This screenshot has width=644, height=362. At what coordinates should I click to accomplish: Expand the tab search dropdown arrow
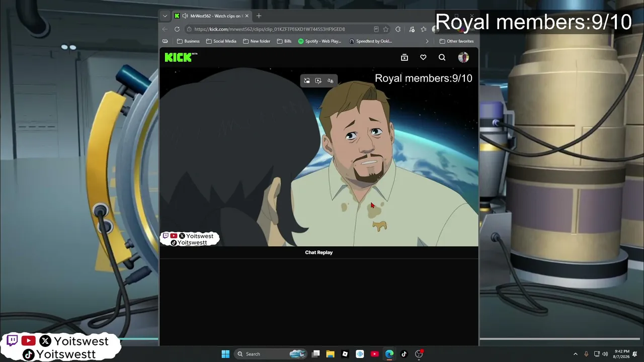pyautogui.click(x=165, y=16)
